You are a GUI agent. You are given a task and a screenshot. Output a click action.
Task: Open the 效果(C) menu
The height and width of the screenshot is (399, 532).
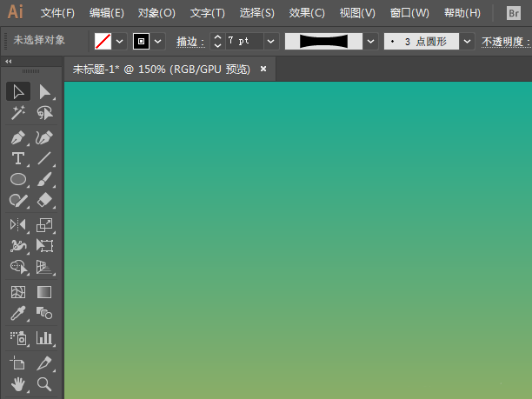click(307, 13)
